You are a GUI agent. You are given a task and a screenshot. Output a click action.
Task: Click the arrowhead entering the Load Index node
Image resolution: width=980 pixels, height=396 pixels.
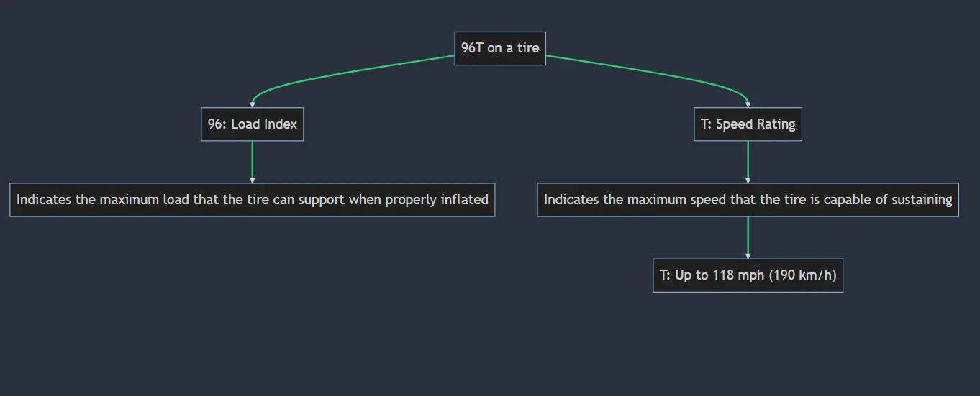[252, 105]
